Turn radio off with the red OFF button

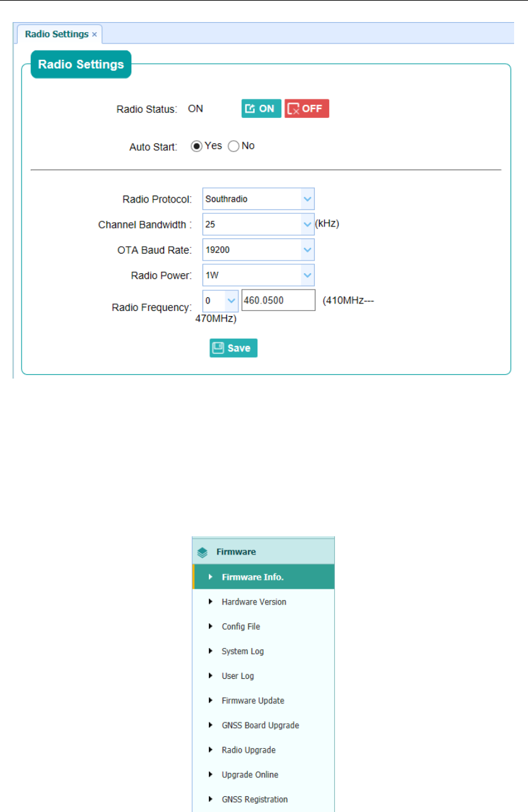[307, 109]
